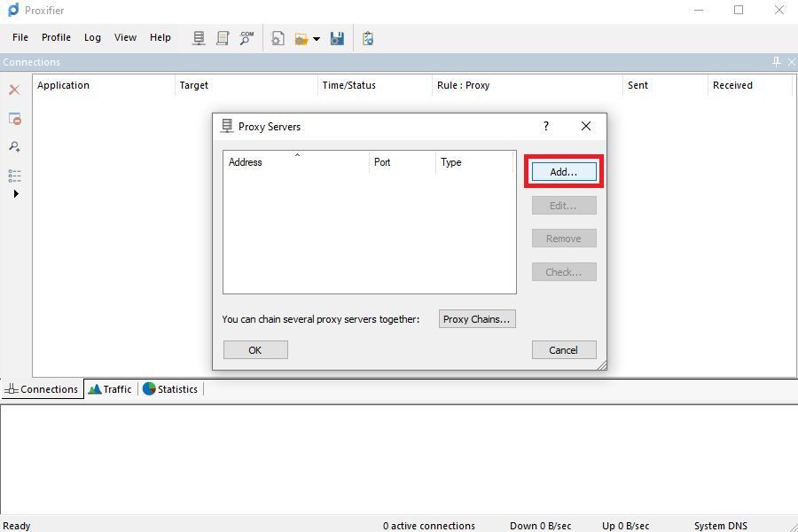798x532 pixels.
Task: Click the Rule : Proxy column header
Action: tap(528, 85)
